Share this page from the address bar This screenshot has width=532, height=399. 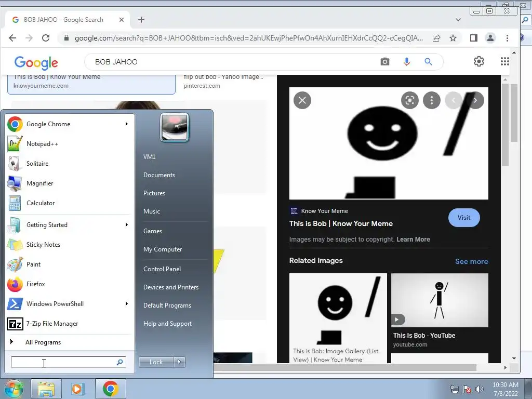pos(436,38)
